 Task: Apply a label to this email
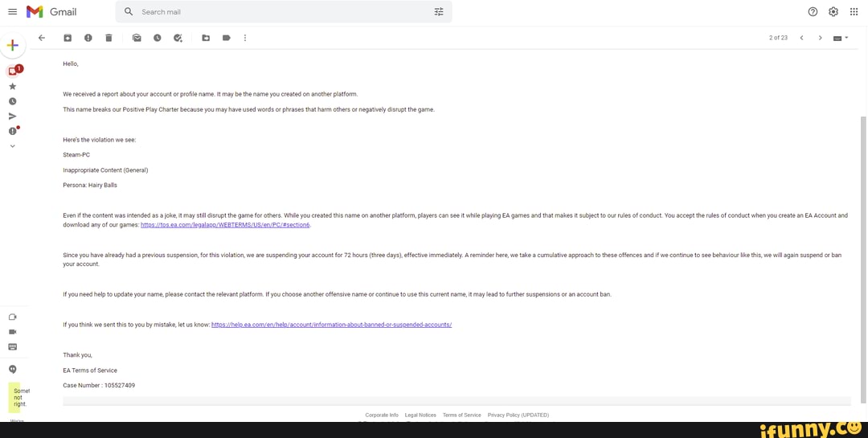click(x=227, y=38)
